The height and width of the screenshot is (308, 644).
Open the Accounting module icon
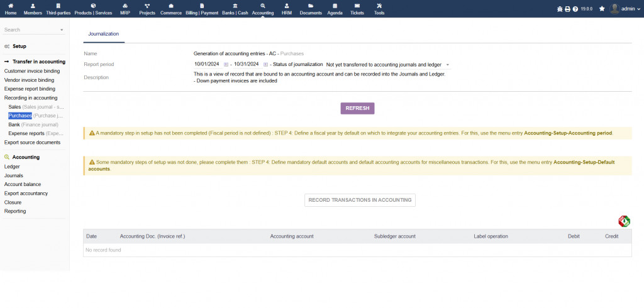tap(263, 6)
